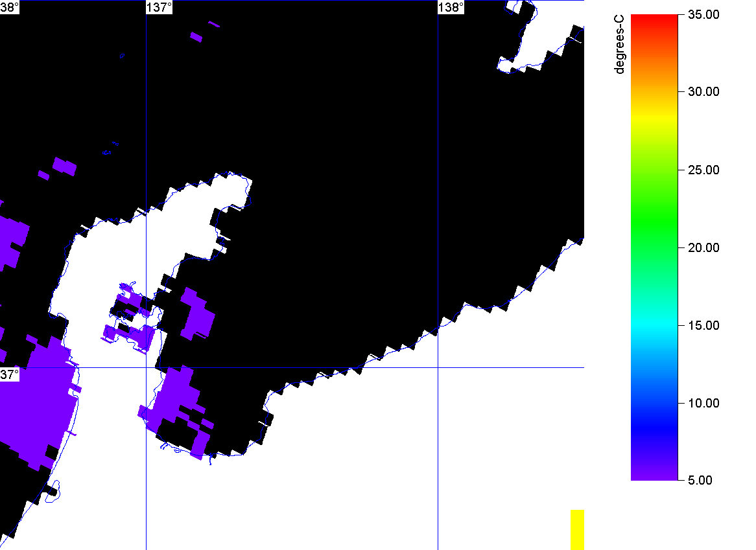Click the 20.00 colorbar value
This screenshot has width=756, height=550.
click(703, 247)
